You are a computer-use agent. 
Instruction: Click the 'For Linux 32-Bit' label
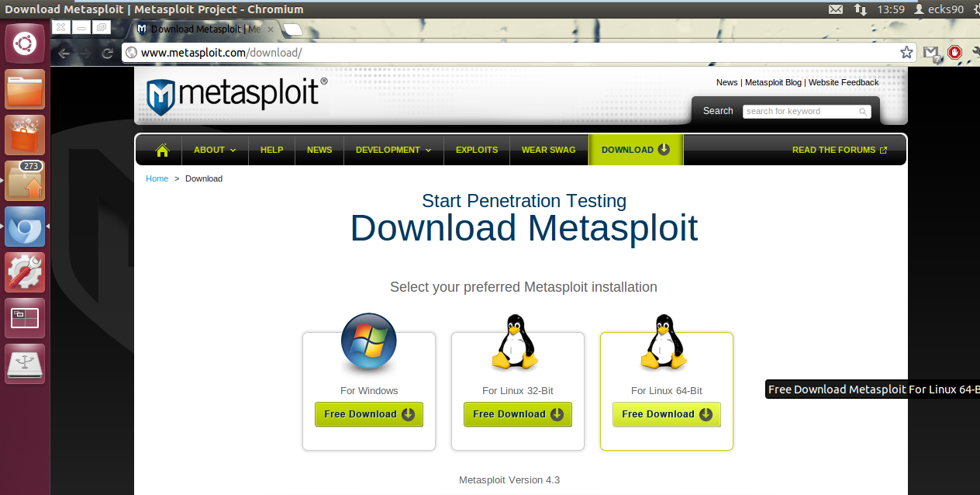518,391
